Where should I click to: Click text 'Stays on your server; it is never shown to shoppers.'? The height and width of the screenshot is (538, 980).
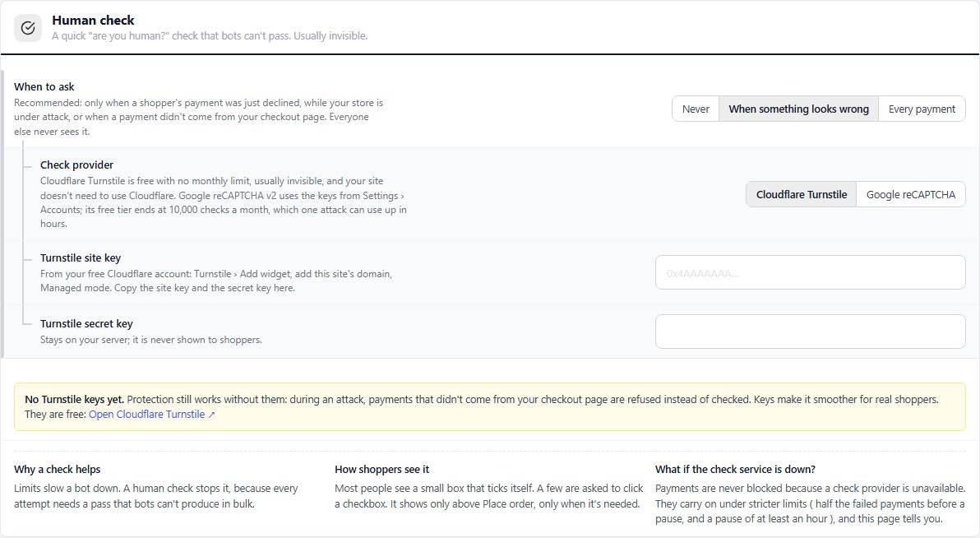click(151, 340)
